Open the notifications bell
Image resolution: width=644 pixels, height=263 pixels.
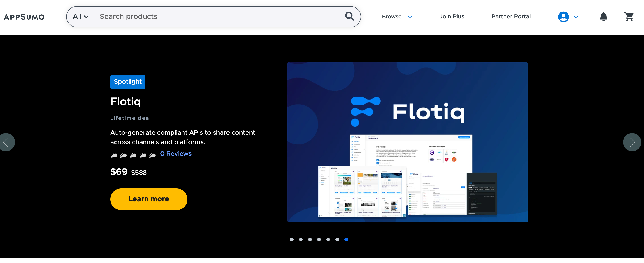click(x=603, y=17)
